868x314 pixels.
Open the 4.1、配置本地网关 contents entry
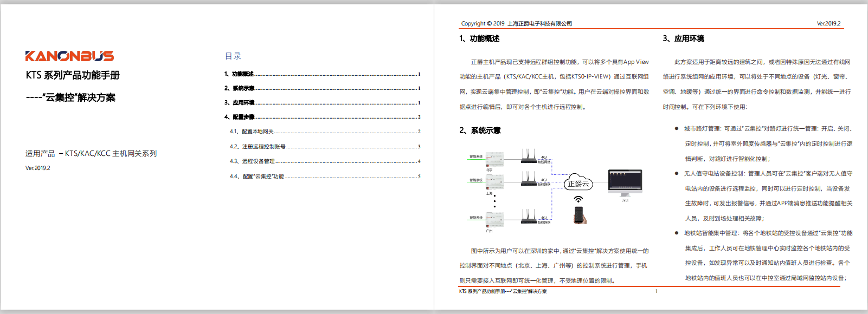[252, 132]
